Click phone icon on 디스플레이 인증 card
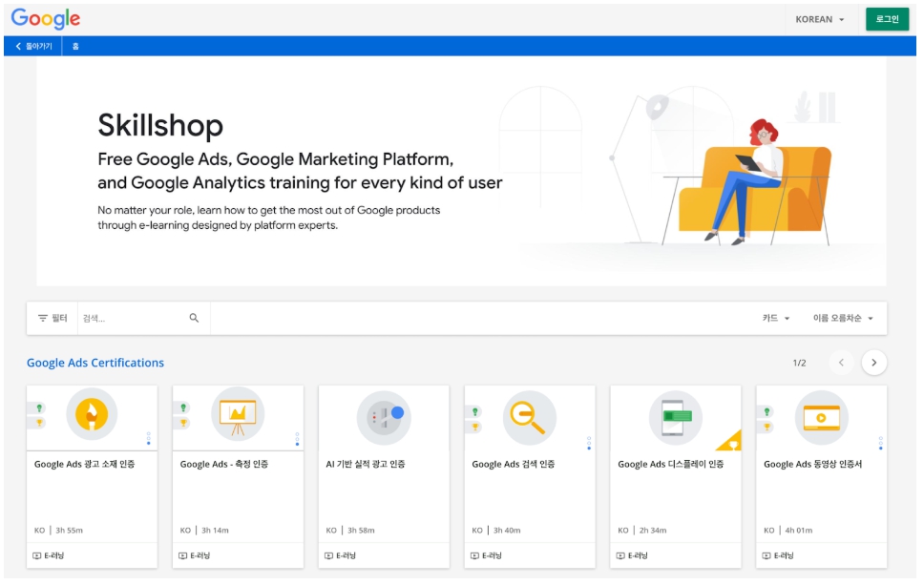The height and width of the screenshot is (585, 924). pos(675,417)
